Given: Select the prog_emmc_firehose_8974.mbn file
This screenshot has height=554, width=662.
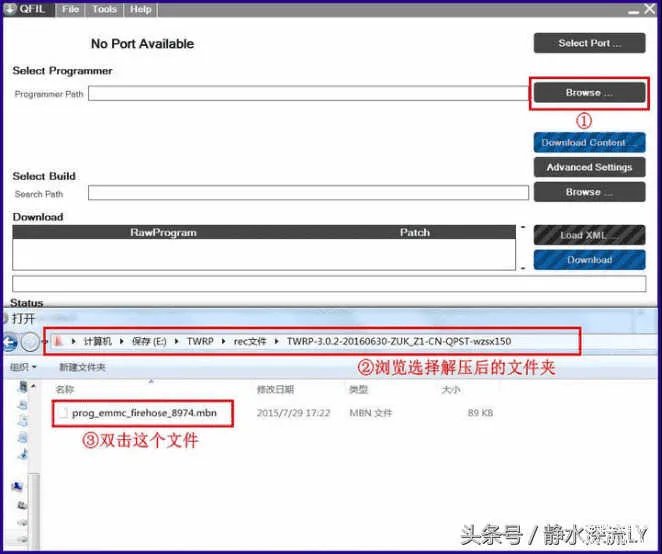Looking at the screenshot, I should tap(144, 412).
